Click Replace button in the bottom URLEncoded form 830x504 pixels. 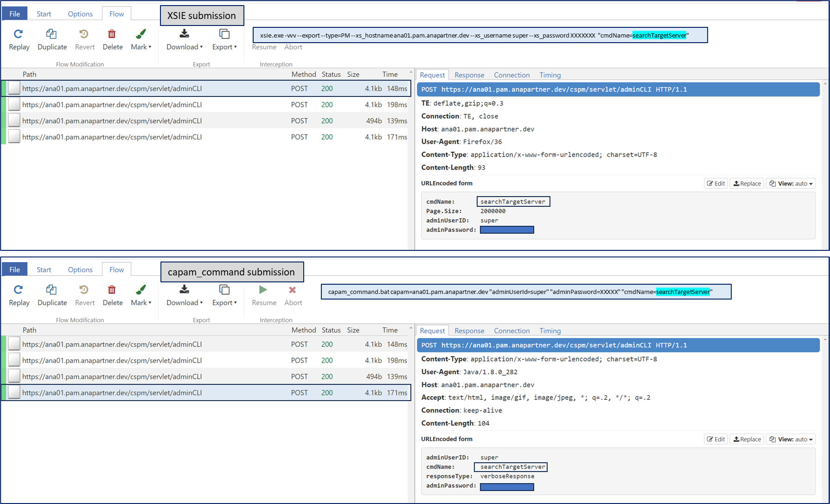(747, 440)
